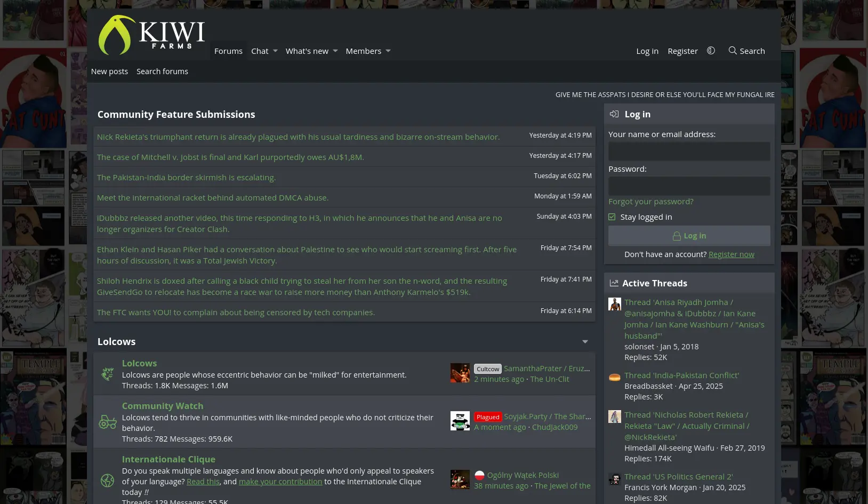Open the India-Pakistan Conflict thread
The image size is (868, 504).
coord(681,375)
